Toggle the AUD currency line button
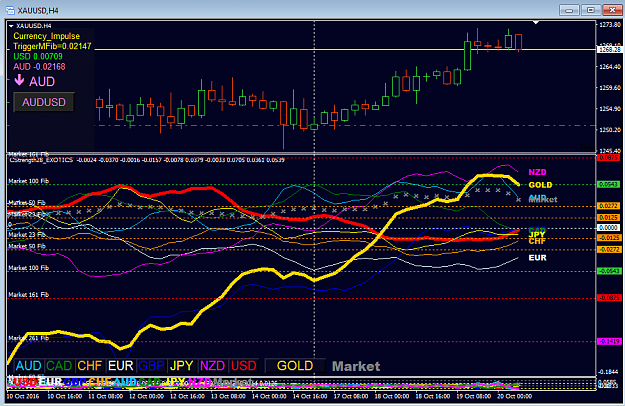625x406 pixels. pos(28,366)
